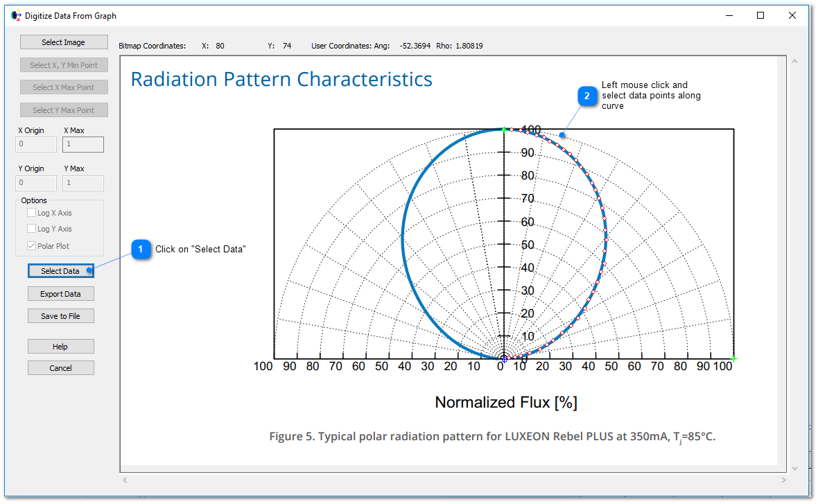Minimize the Digitize Data window
This screenshot has width=818, height=504.
[x=728, y=15]
